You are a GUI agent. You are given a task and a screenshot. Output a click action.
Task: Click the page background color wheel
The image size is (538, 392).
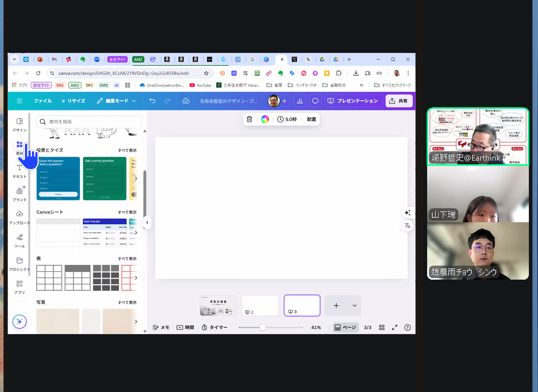(265, 119)
